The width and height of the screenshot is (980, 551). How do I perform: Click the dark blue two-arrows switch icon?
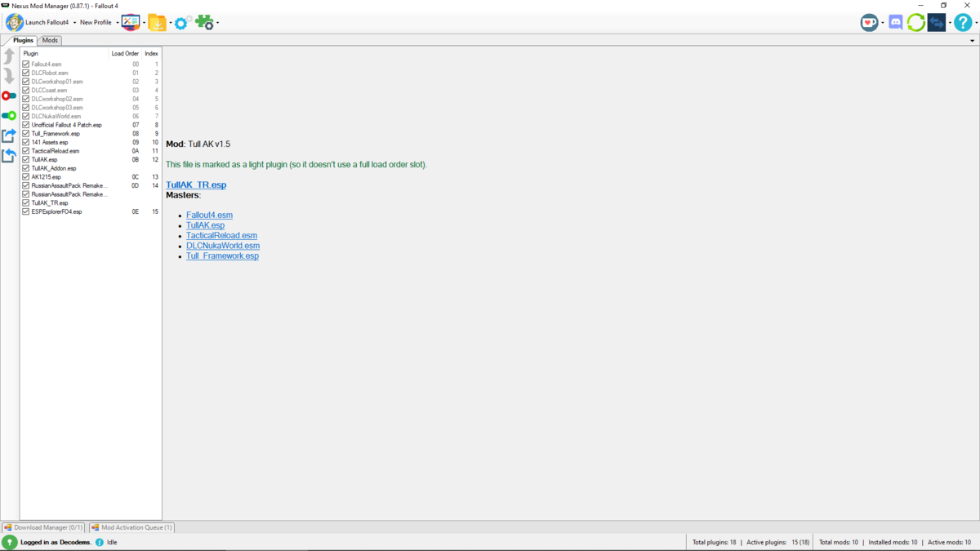(x=937, y=23)
